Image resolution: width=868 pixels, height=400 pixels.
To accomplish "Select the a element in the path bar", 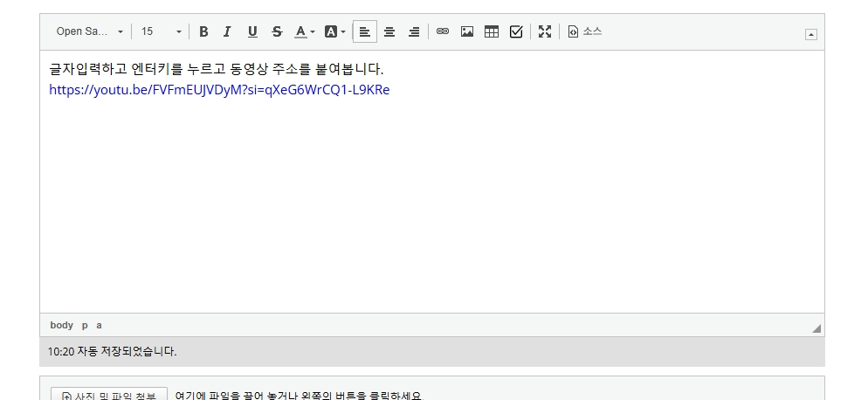I will [99, 325].
